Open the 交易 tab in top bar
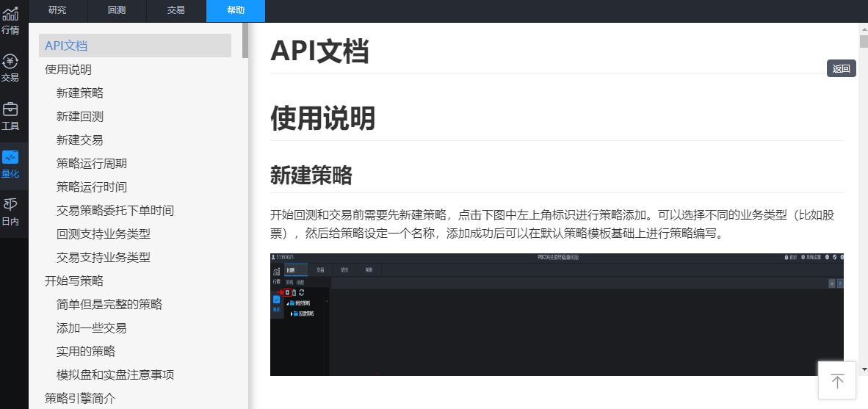The height and width of the screenshot is (409, 868). (176, 10)
